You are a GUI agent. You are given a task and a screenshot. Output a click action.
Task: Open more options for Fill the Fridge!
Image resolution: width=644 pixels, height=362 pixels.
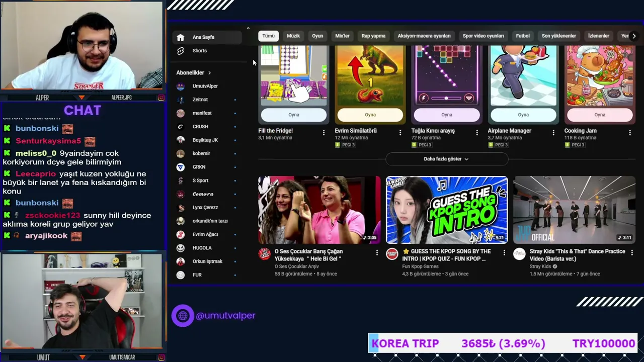tap(324, 132)
